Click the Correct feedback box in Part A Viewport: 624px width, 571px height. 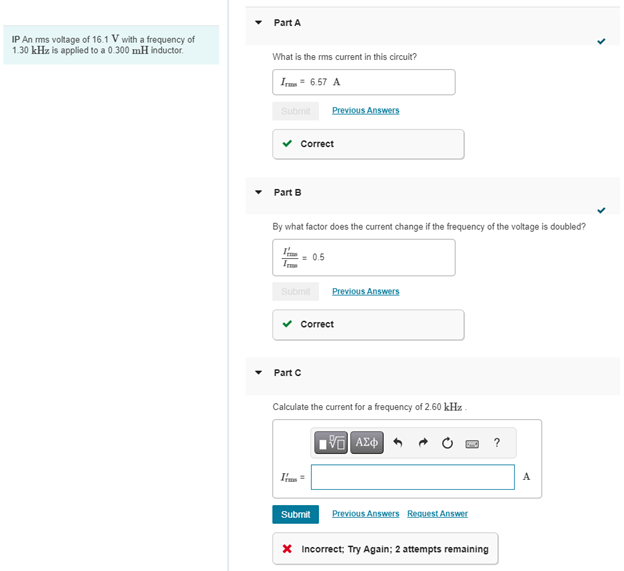pyautogui.click(x=368, y=144)
